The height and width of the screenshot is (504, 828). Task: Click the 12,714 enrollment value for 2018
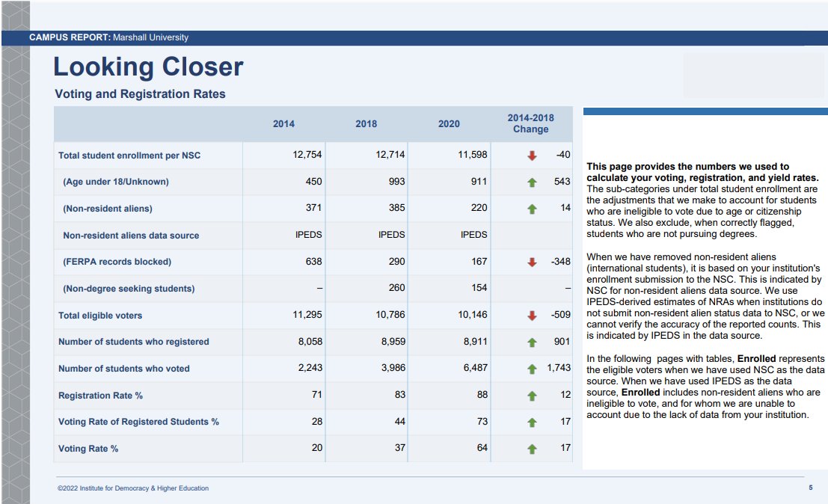point(390,155)
